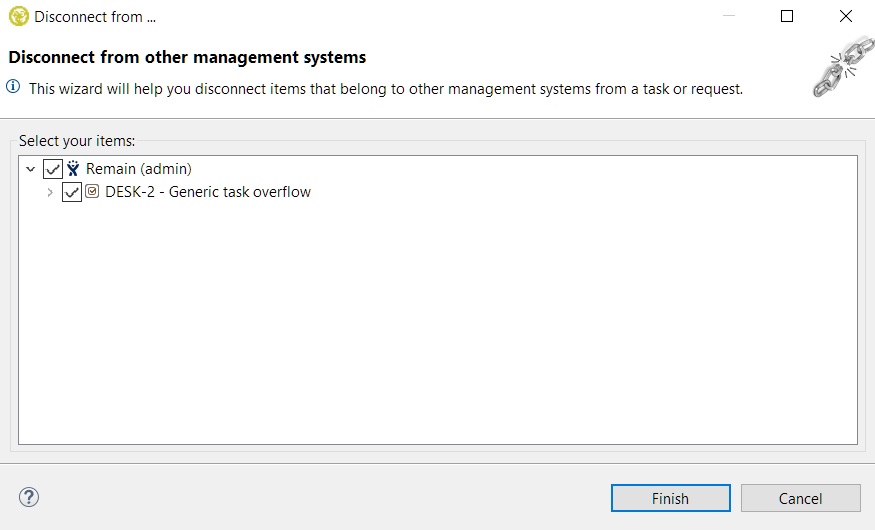Expand the DESK-2 tree node
875x530 pixels.
tap(50, 192)
